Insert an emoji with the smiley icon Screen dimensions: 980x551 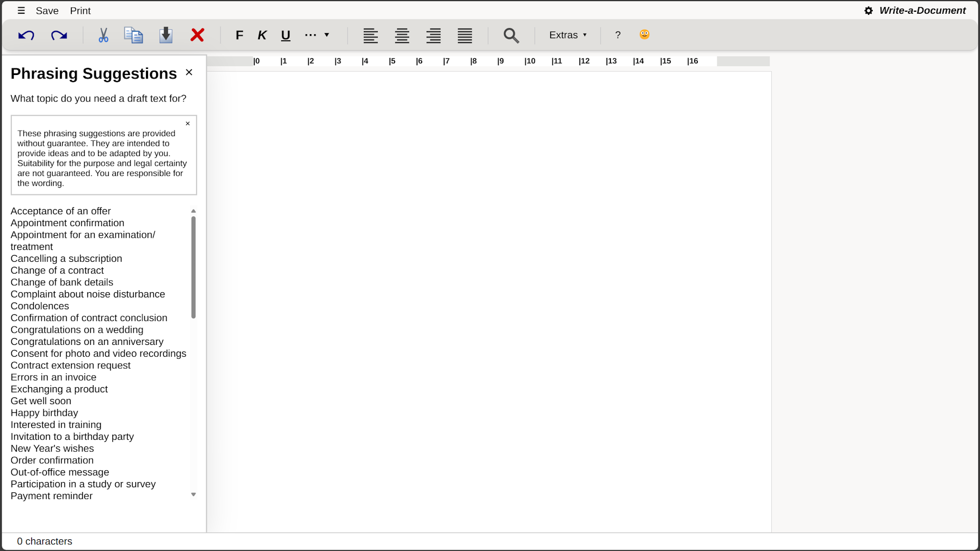click(x=644, y=35)
